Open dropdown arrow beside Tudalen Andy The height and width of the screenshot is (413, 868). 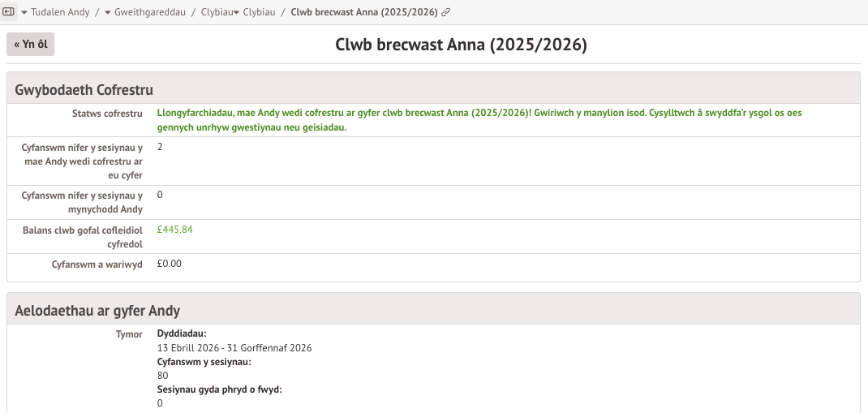coord(24,13)
